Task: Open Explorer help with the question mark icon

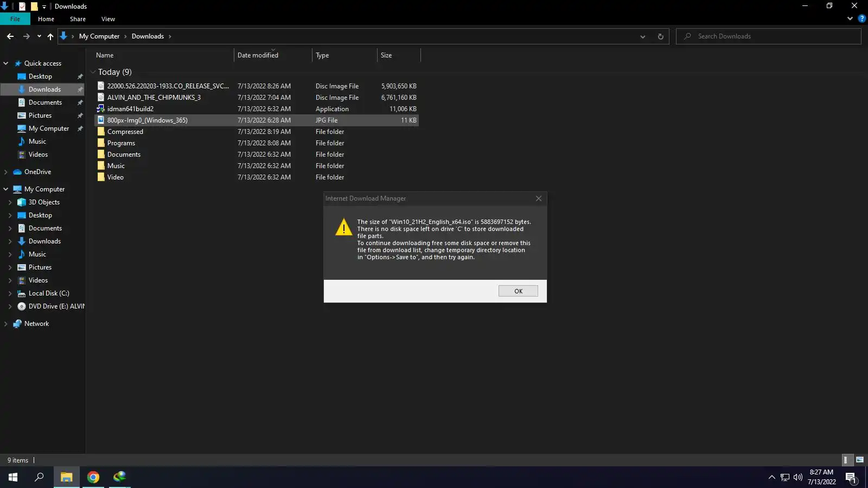Action: point(861,19)
